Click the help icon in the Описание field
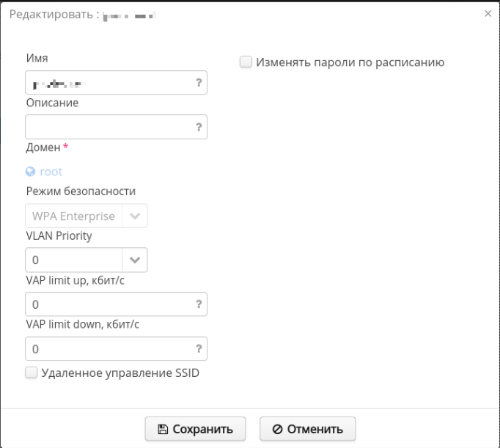This screenshot has height=448, width=500. [x=199, y=127]
